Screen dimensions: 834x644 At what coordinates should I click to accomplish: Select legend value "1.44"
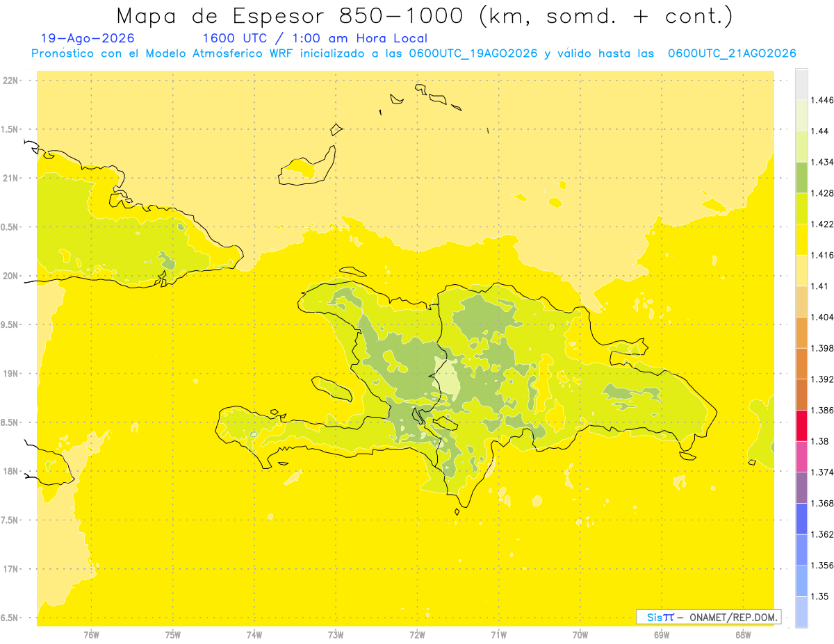tap(819, 131)
